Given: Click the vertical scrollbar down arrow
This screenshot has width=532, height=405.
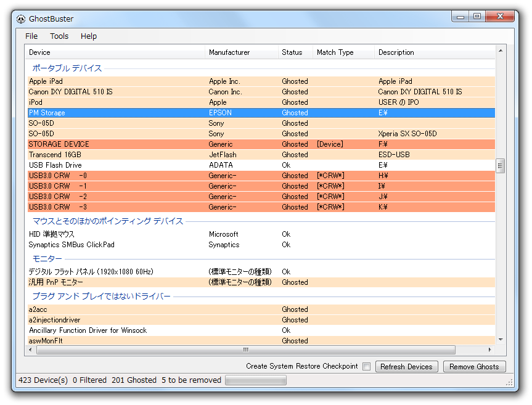Looking at the screenshot, I should pos(501,340).
